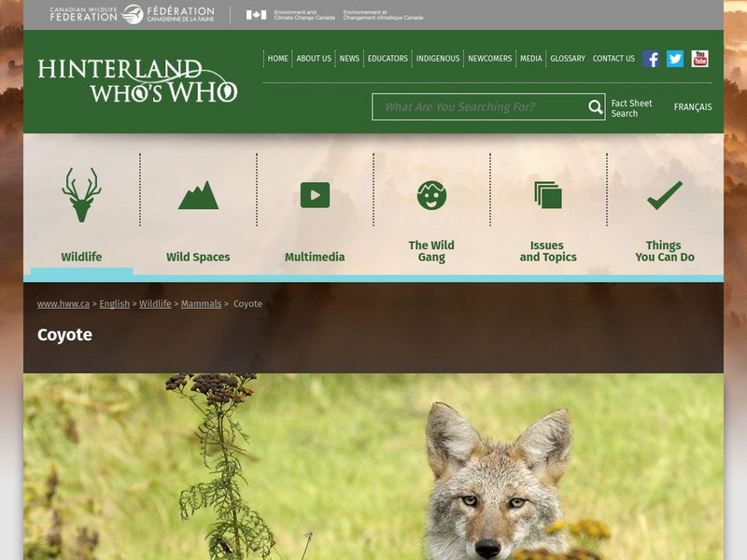
Task: Select Contact Us in top navigation
Action: pyautogui.click(x=613, y=59)
